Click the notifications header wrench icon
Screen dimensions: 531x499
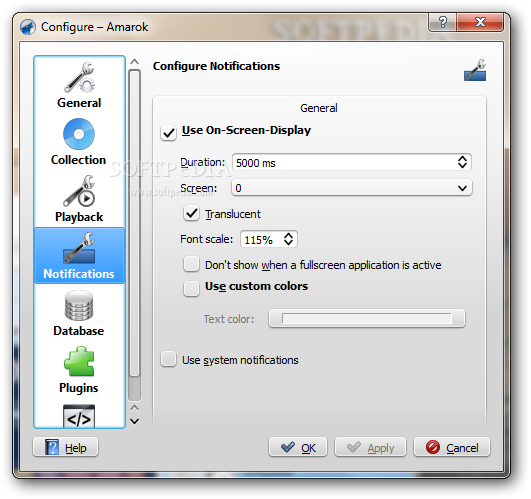point(475,70)
